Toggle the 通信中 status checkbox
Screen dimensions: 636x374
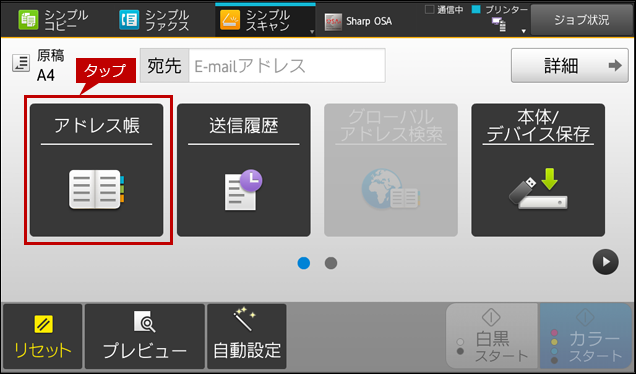coord(429,9)
